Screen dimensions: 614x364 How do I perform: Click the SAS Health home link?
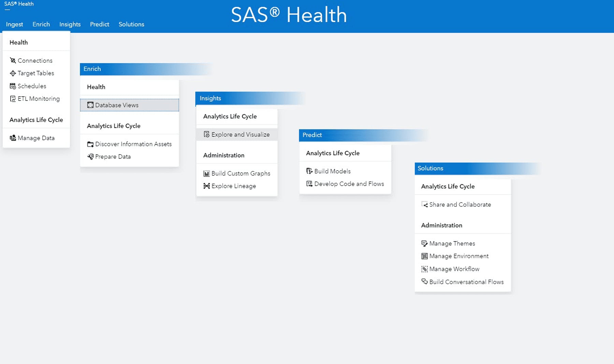(19, 4)
